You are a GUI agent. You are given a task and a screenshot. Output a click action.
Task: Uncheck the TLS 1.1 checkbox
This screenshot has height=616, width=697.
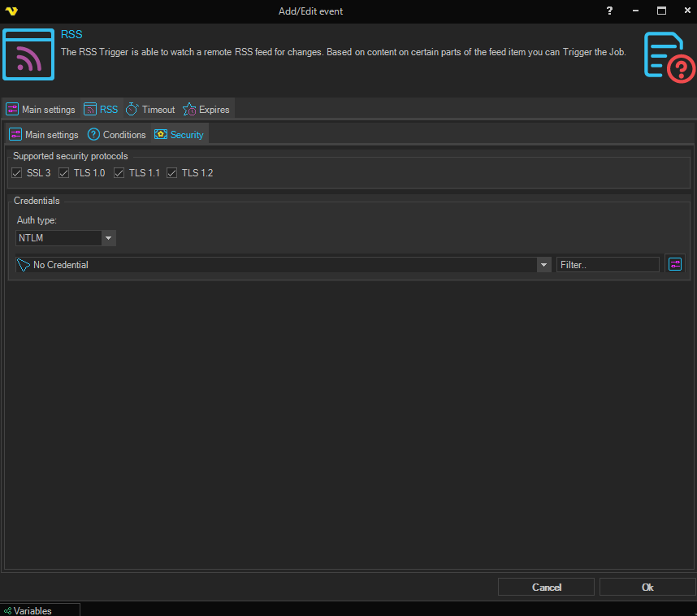pyautogui.click(x=119, y=173)
